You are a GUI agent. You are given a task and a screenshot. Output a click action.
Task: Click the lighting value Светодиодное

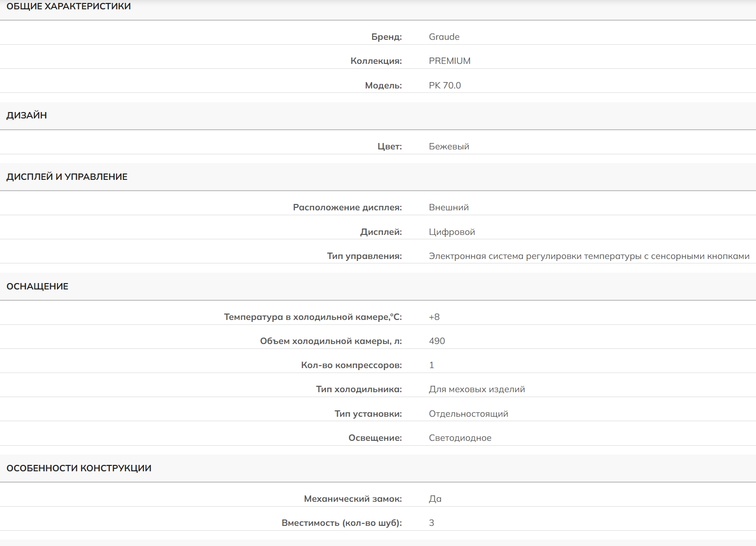(460, 438)
